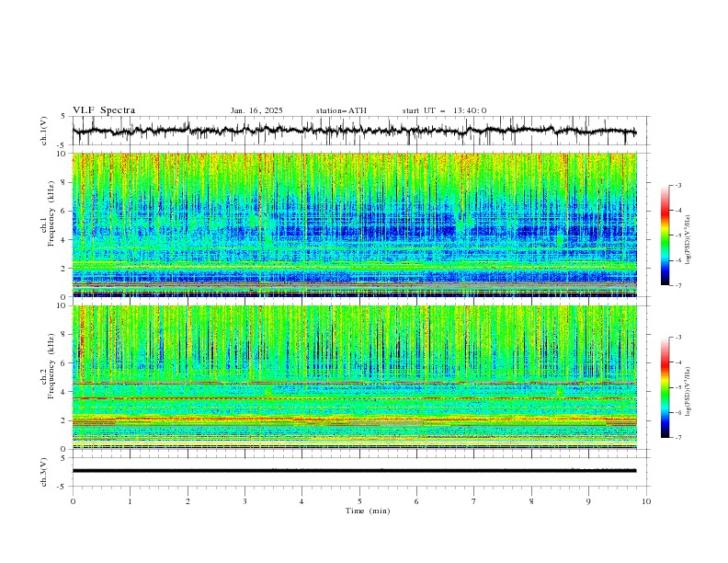Click the time axis tick label 9
This screenshot has width=728, height=563.
coord(588,501)
